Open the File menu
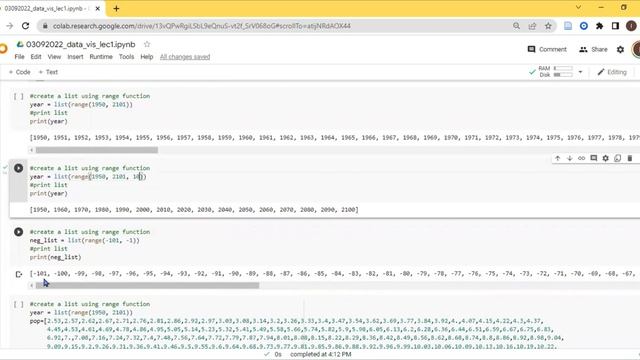Image resolution: width=640 pixels, height=360 pixels. (x=20, y=57)
